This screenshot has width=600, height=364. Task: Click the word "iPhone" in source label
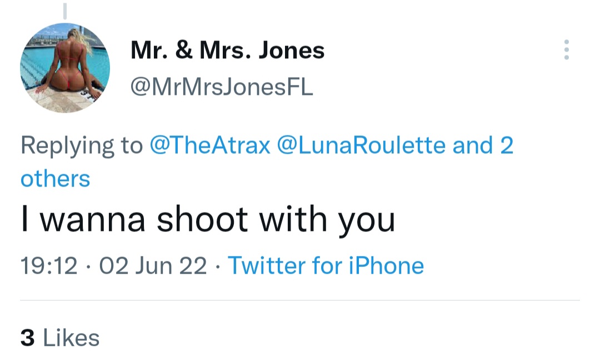pyautogui.click(x=386, y=265)
